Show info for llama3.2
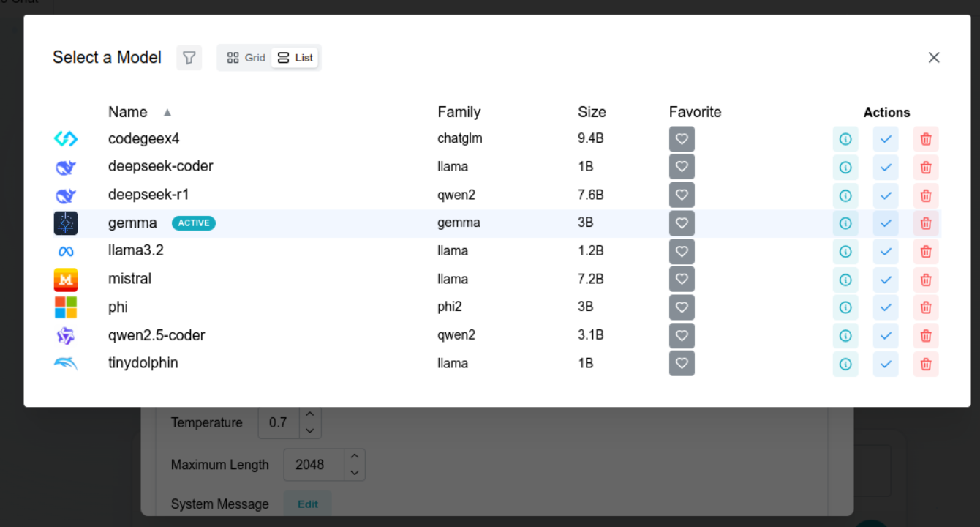The width and height of the screenshot is (980, 527). pyautogui.click(x=845, y=251)
